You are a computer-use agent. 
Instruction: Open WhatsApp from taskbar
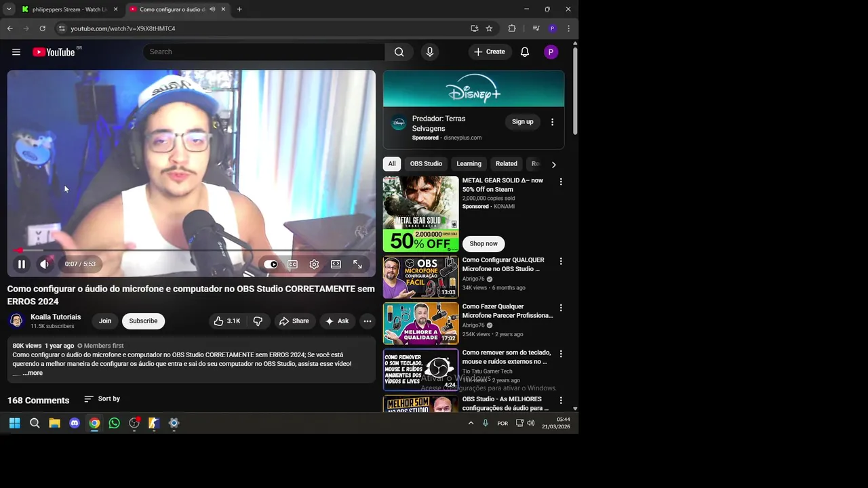(114, 424)
